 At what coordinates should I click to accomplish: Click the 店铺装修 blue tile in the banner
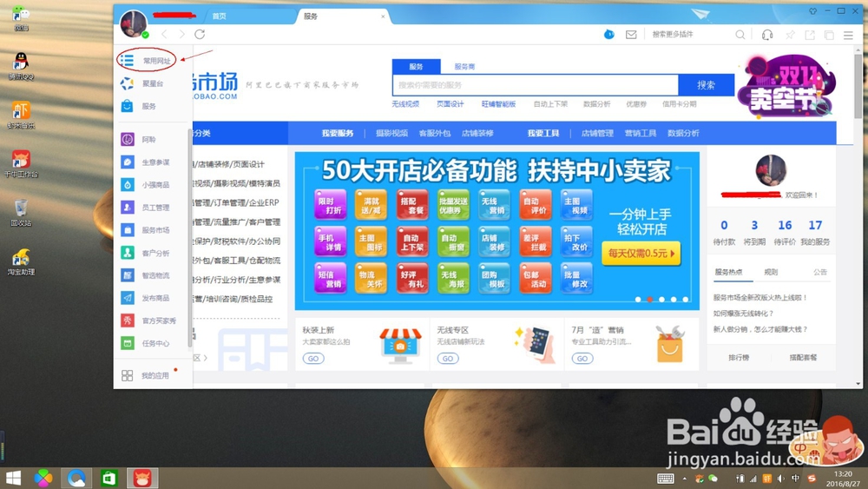pyautogui.click(x=495, y=241)
